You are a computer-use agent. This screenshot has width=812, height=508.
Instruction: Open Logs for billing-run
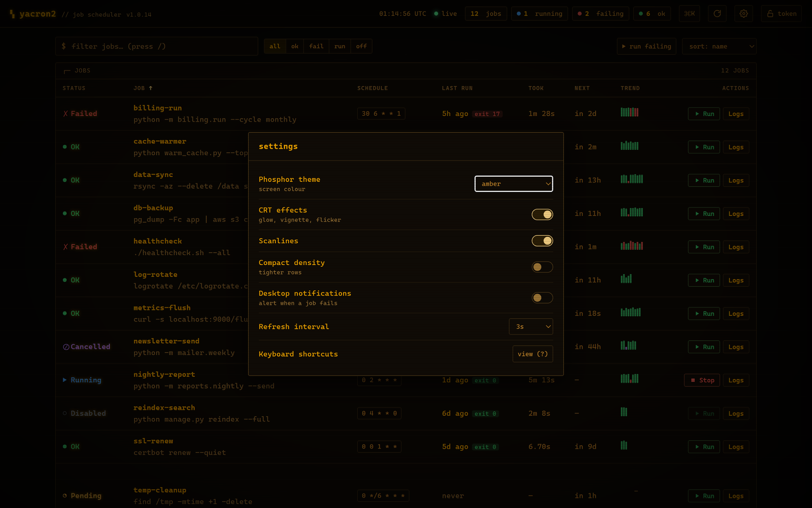736,114
